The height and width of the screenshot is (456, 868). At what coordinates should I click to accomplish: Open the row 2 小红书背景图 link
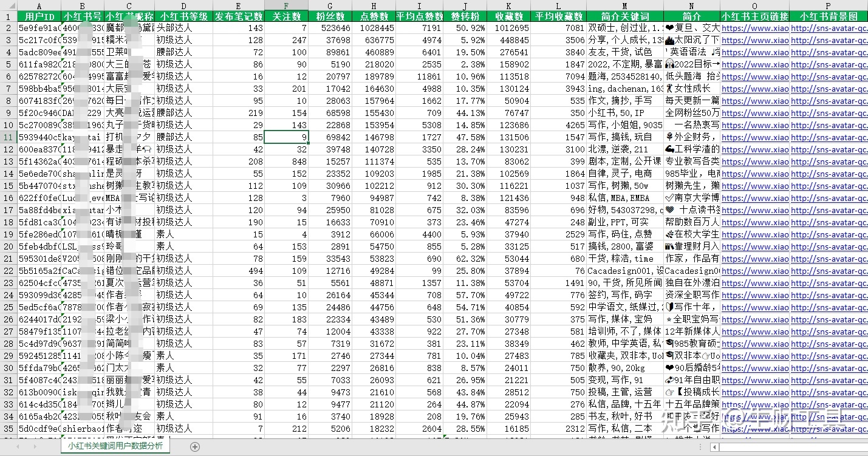click(x=829, y=29)
